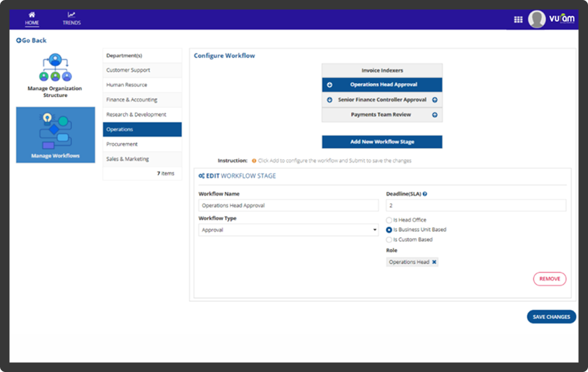Click the Workflow Name input field
588x372 pixels.
point(288,205)
